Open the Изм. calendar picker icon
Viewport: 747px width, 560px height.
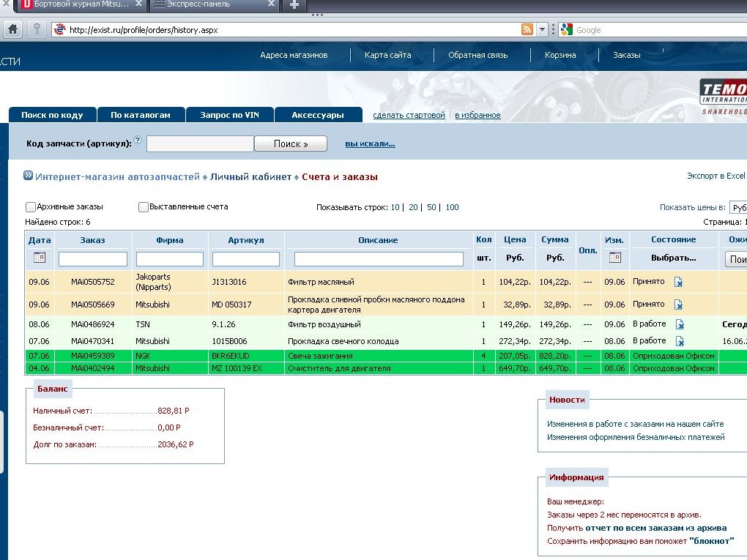(x=615, y=258)
